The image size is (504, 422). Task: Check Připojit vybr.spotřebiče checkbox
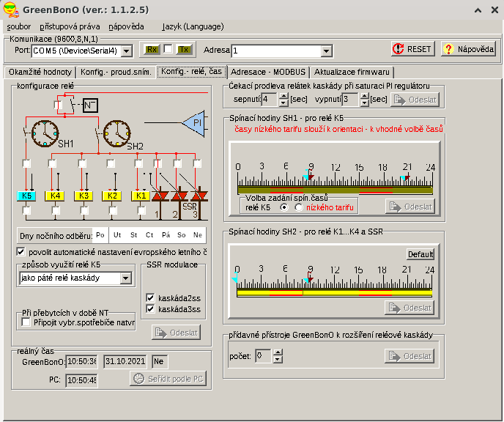pos(26,322)
